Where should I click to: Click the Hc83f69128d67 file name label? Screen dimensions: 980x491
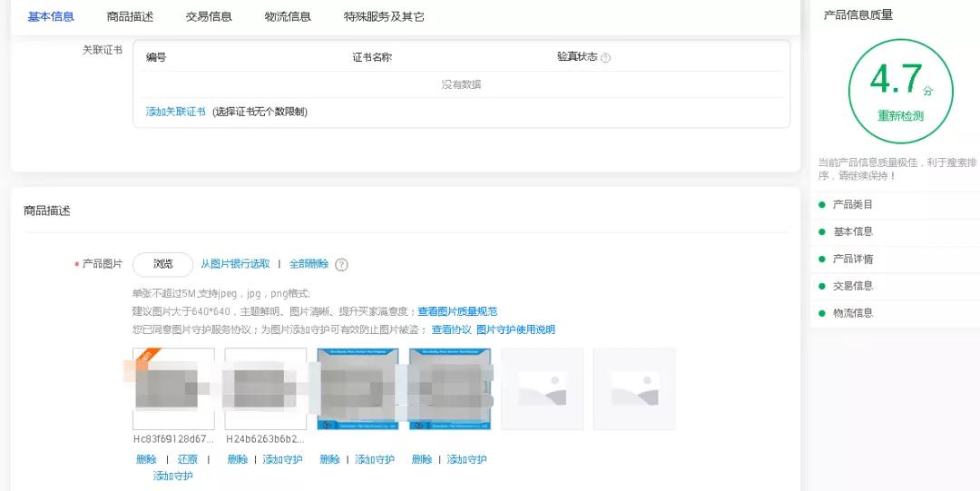point(173,439)
